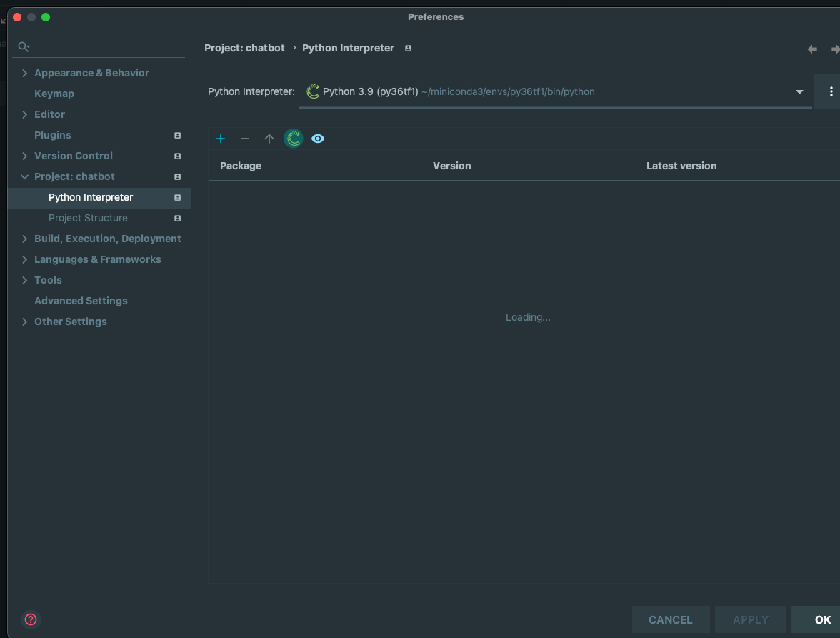Select Version Control tree item label
Image resolution: width=840 pixels, height=638 pixels.
(74, 156)
